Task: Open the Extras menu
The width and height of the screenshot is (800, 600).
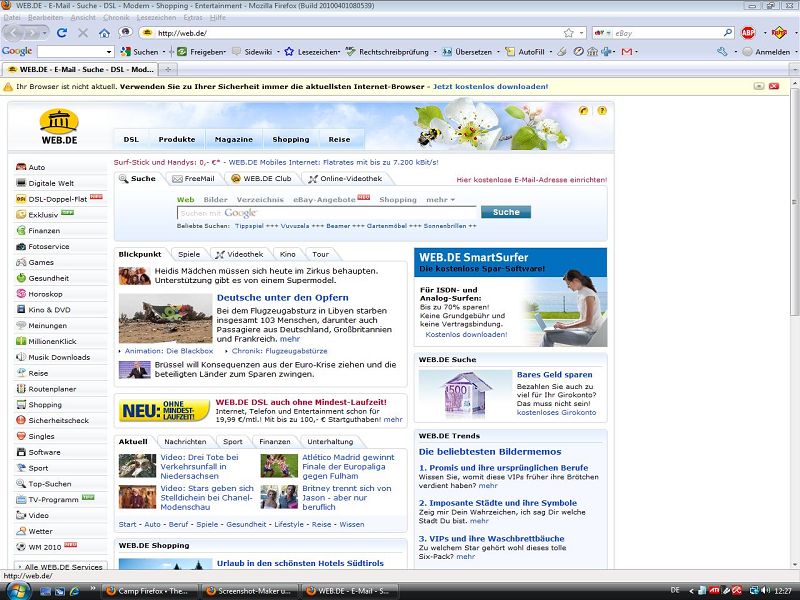Action: (x=193, y=17)
